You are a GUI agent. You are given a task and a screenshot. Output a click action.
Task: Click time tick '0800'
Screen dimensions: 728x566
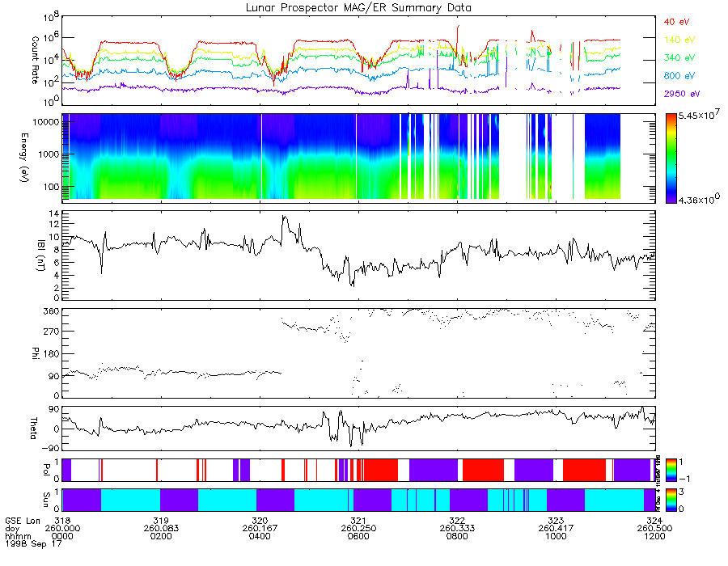pyautogui.click(x=457, y=536)
